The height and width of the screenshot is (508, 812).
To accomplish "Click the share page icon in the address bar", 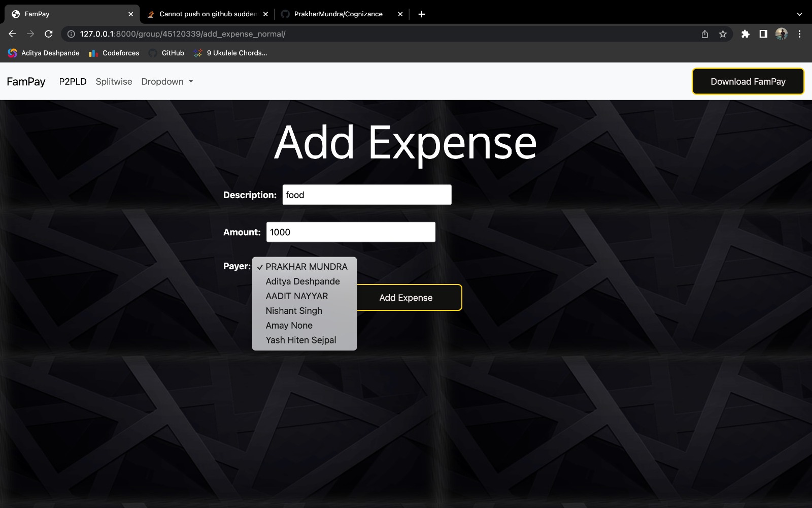I will [x=704, y=34].
